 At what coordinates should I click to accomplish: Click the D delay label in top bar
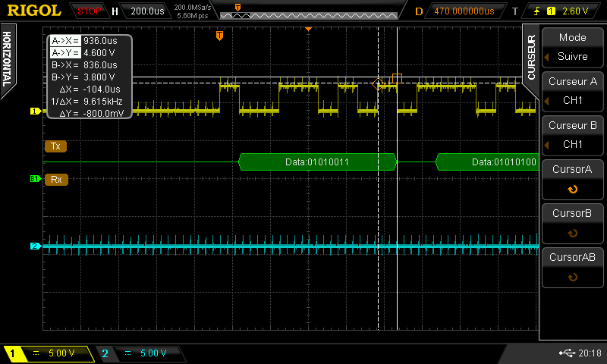click(419, 11)
